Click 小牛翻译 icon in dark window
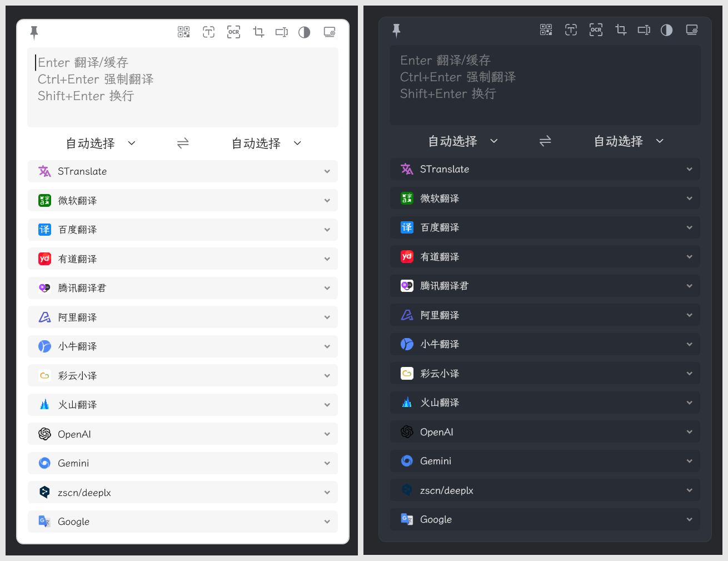The image size is (728, 561). [407, 344]
